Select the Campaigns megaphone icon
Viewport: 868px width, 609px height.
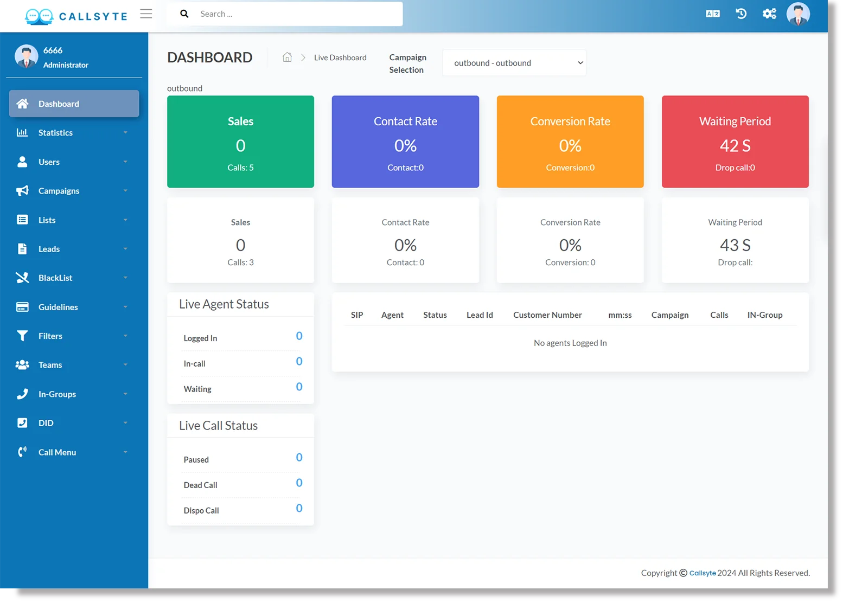point(22,190)
